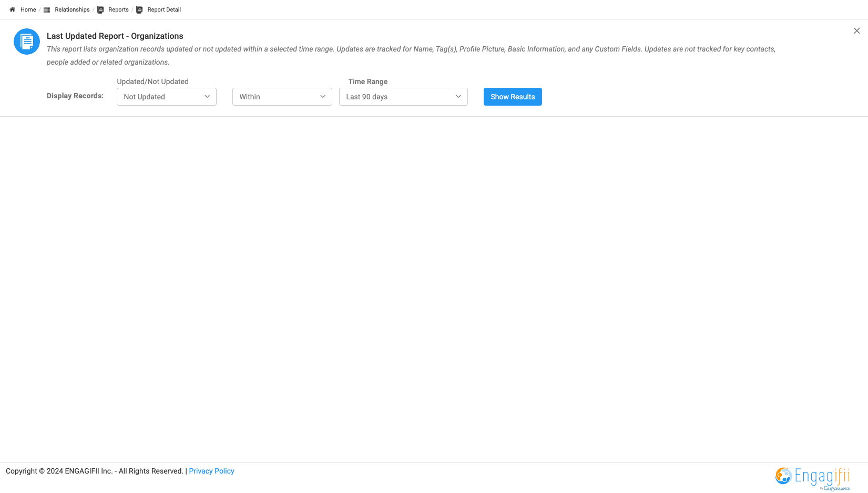Close the report detail panel
Image resolution: width=868 pixels, height=493 pixels.
[857, 31]
